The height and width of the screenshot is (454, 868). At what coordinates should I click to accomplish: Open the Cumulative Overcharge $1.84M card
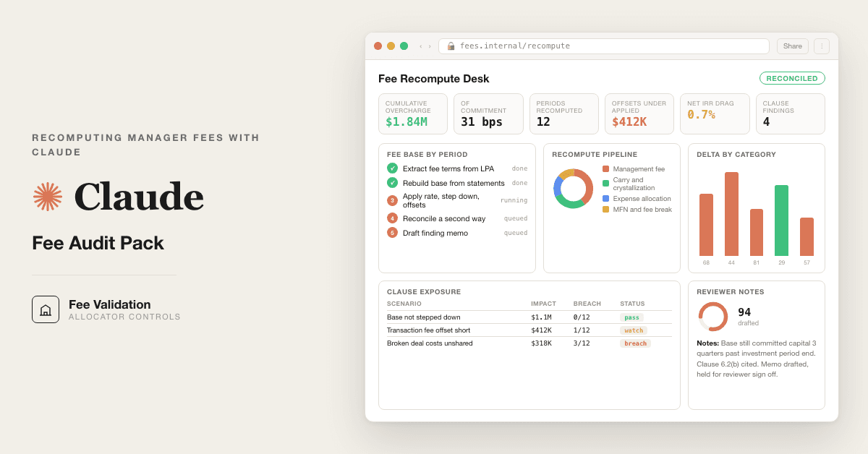coord(413,113)
